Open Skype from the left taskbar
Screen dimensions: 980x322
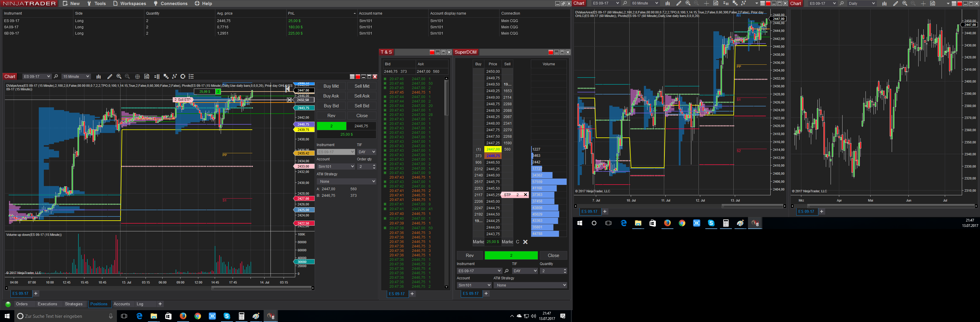click(x=227, y=316)
